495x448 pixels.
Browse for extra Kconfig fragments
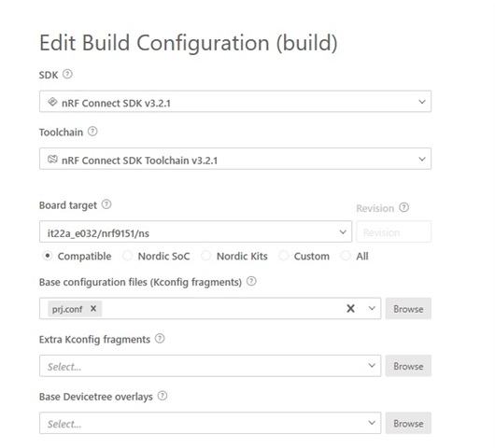pyautogui.click(x=408, y=366)
